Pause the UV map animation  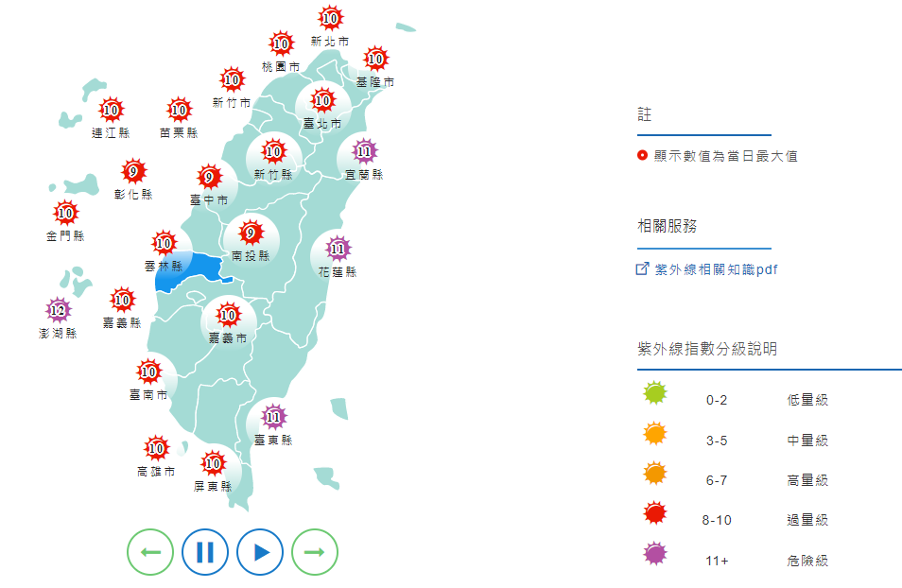point(207,549)
